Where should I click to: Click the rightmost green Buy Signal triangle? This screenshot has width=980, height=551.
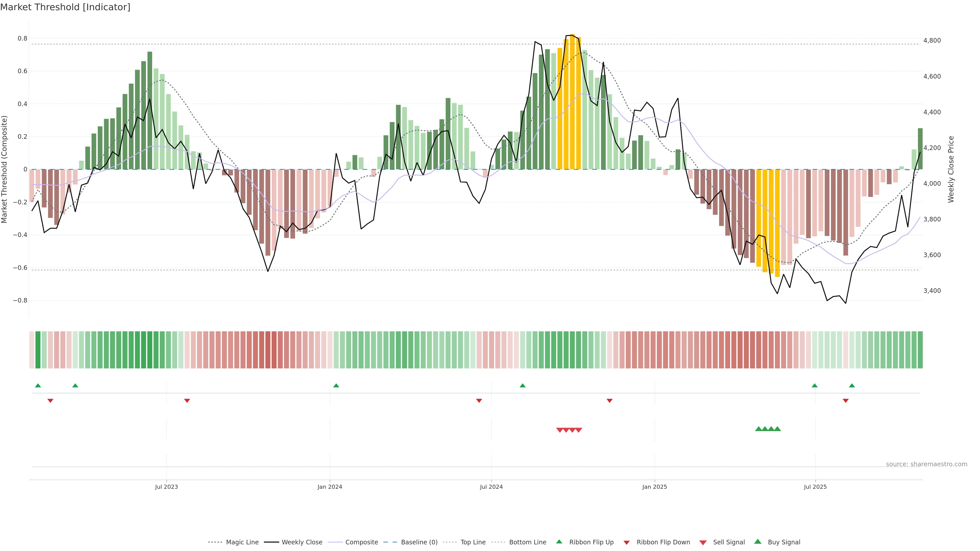777,429
